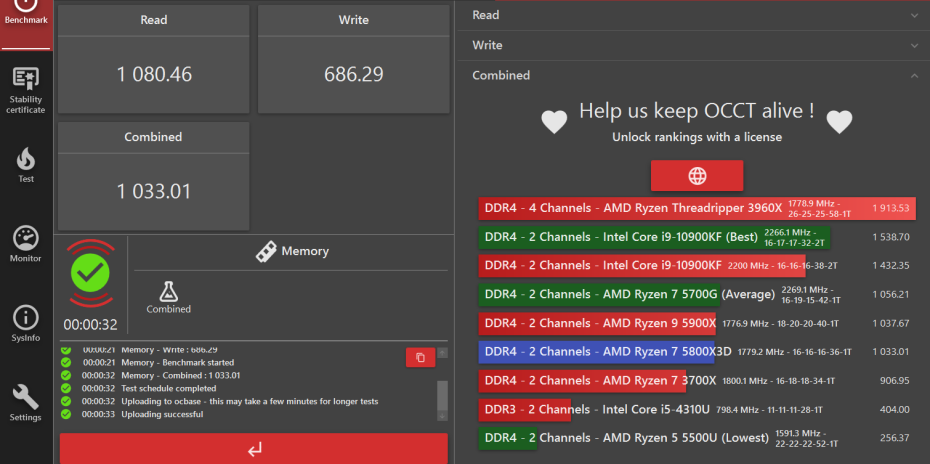Select the i9-10900KF 2200 MHz row
Image resolution: width=930 pixels, height=464 pixels.
pyautogui.click(x=697, y=266)
